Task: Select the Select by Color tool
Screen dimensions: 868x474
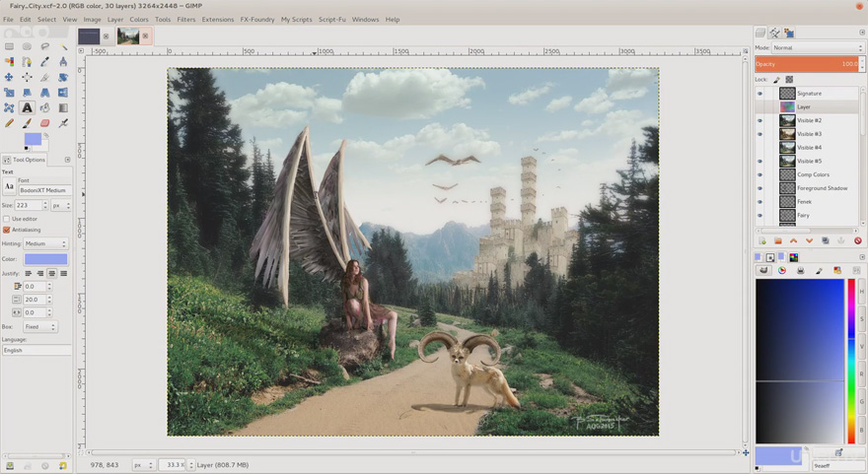Action: 9,61
